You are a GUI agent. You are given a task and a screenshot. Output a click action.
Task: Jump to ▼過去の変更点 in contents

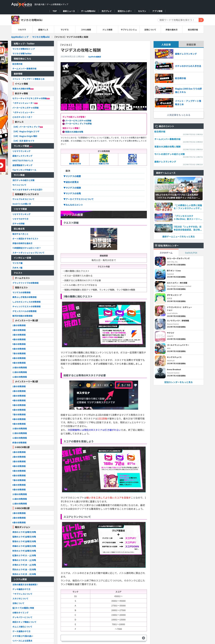click(x=71, y=182)
